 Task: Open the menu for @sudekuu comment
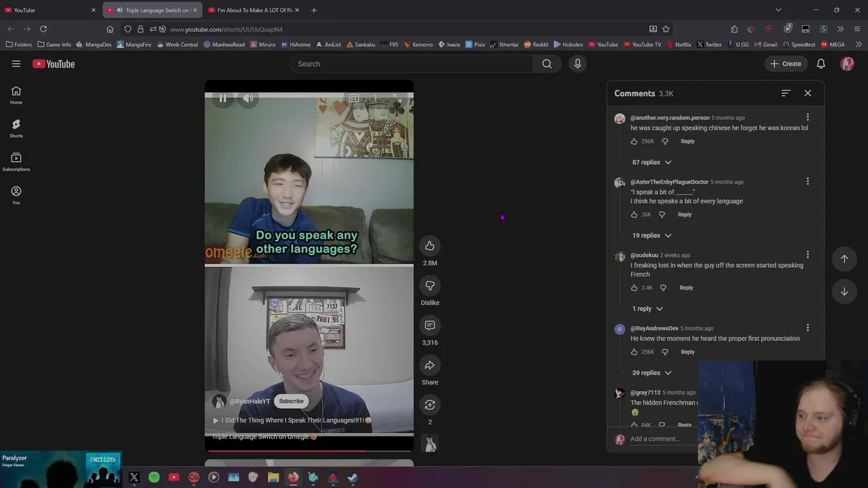click(x=808, y=255)
